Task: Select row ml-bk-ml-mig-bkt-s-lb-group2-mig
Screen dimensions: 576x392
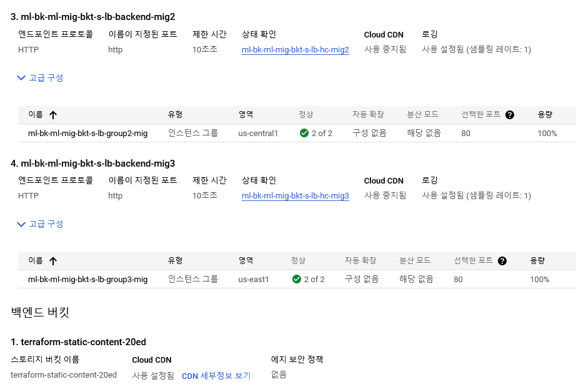Action: [x=87, y=133]
